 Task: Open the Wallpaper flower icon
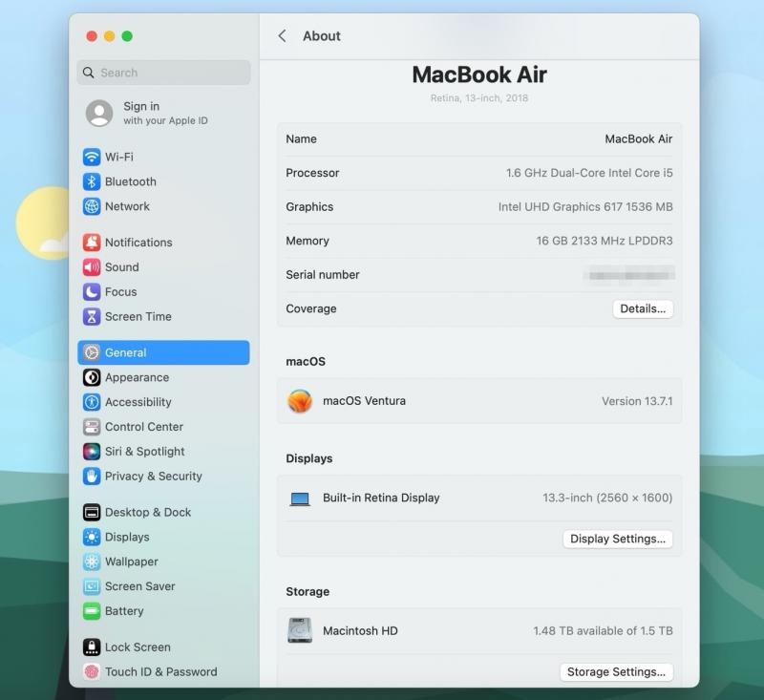[x=92, y=562]
